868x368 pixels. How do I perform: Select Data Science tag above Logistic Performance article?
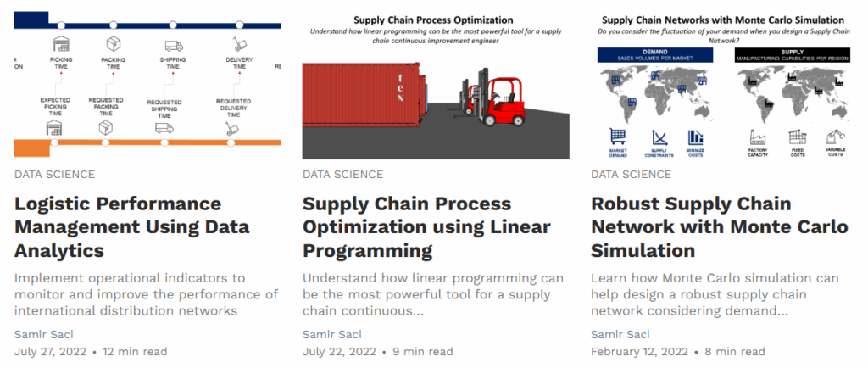(x=55, y=175)
